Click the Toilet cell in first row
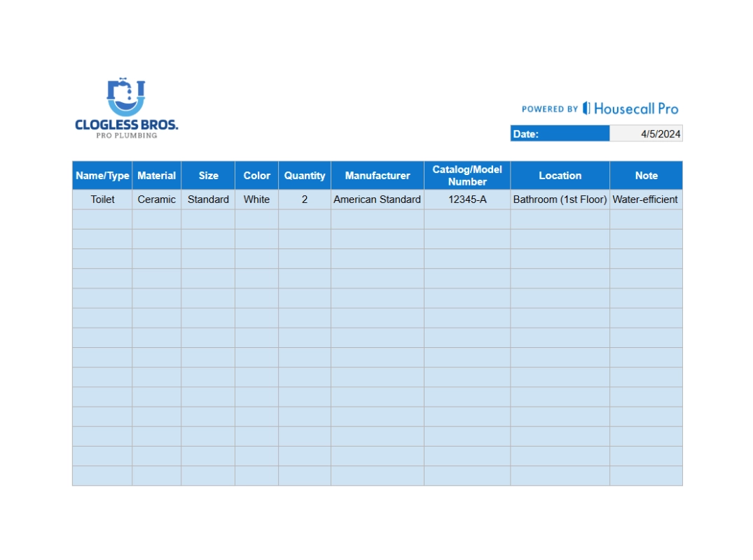 click(x=102, y=199)
